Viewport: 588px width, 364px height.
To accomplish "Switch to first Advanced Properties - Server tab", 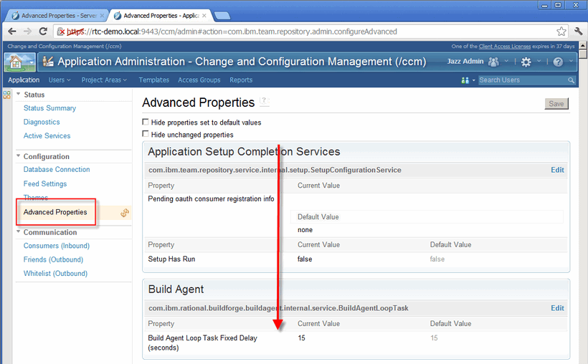I will click(56, 16).
